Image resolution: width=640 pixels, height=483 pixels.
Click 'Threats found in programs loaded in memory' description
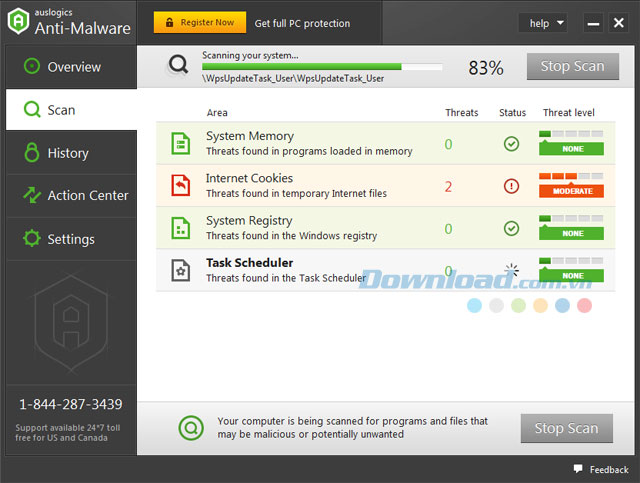[x=309, y=151]
